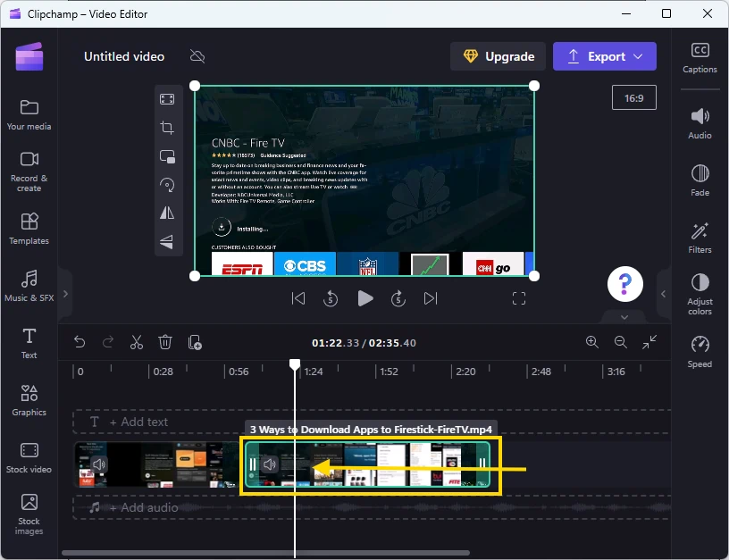Open the Speed panel
Image resolution: width=729 pixels, height=560 pixels.
point(700,352)
